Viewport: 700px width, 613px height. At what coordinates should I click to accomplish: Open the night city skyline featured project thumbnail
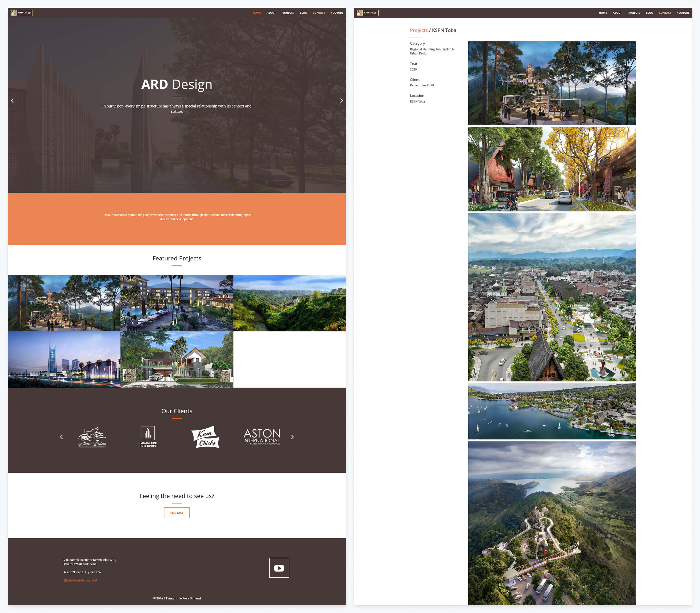click(x=64, y=359)
